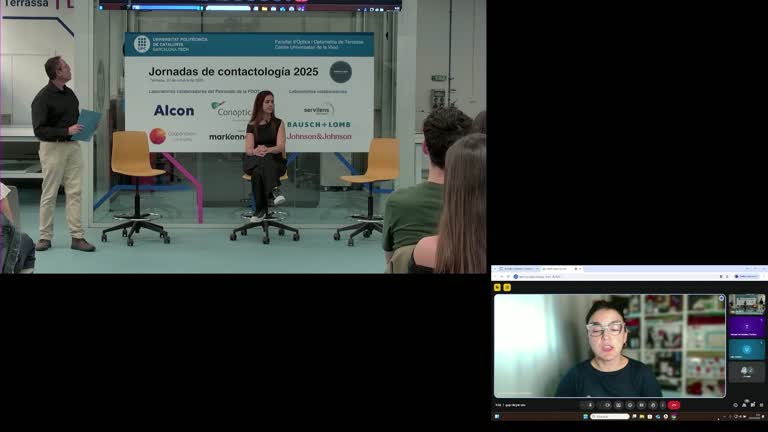
Task: Open the chat with everyone panel
Action: point(753,405)
